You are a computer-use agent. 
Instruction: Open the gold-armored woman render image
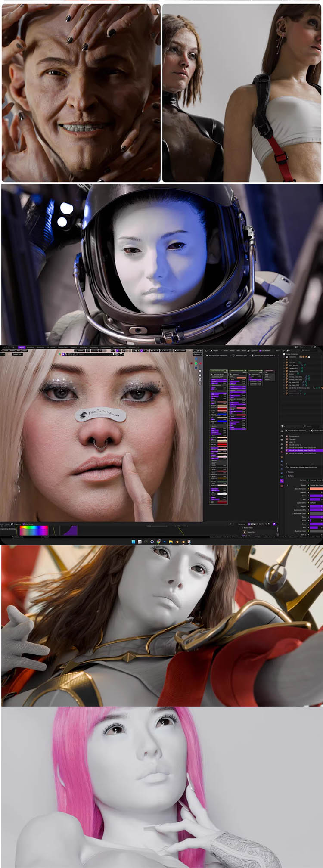click(x=161, y=626)
